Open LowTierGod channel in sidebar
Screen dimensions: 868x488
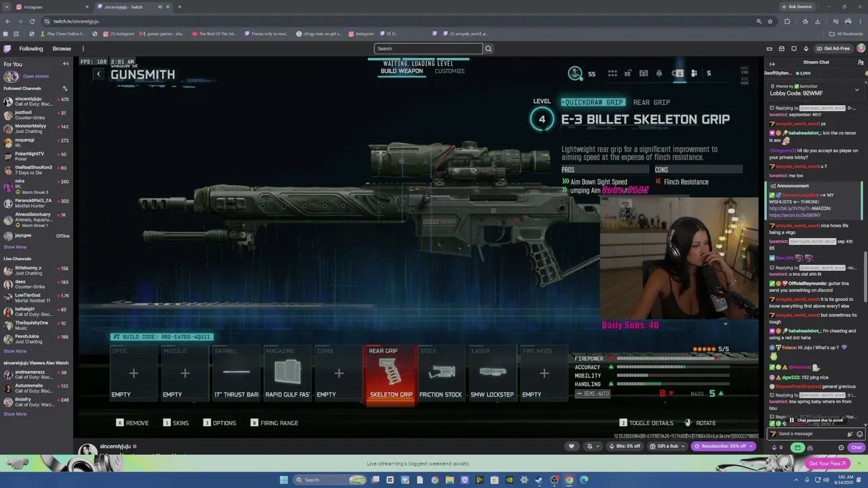click(37, 298)
